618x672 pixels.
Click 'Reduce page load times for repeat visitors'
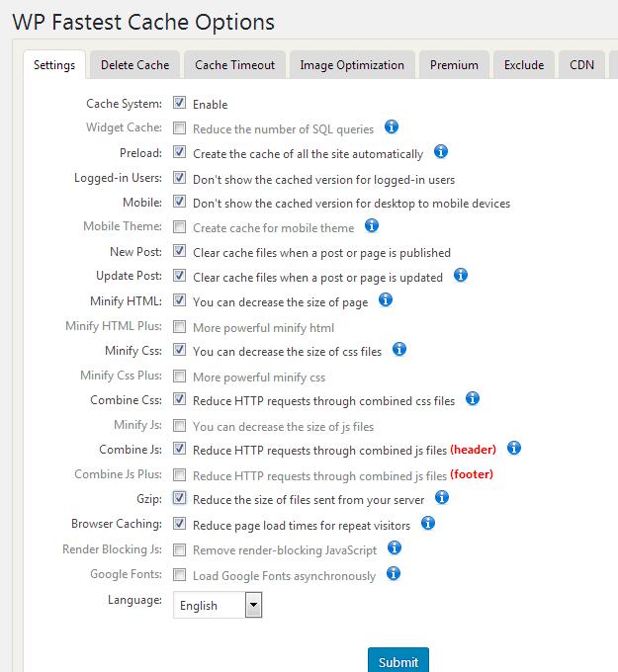click(302, 526)
